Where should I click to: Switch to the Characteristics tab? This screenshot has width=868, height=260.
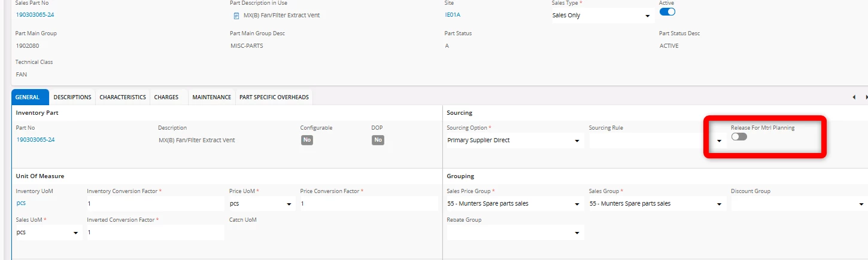(x=123, y=97)
